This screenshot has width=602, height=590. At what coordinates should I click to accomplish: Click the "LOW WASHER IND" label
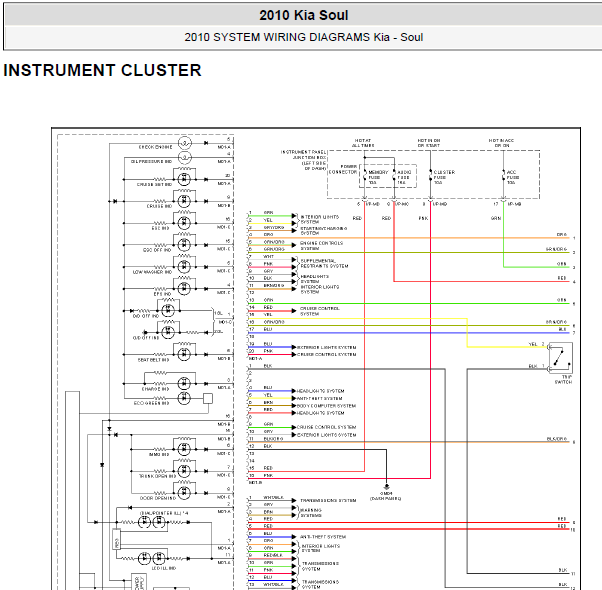click(x=152, y=272)
